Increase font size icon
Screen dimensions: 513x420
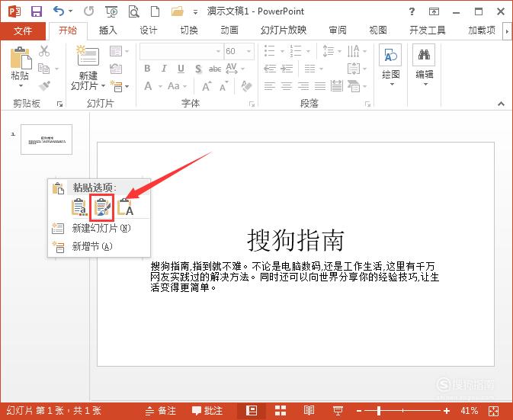point(207,86)
